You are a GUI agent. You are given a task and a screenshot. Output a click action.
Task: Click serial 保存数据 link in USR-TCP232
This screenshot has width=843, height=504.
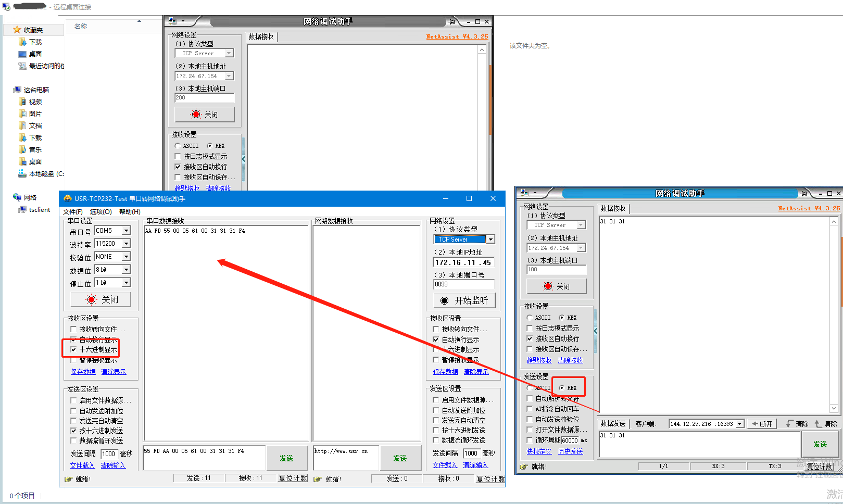[83, 372]
